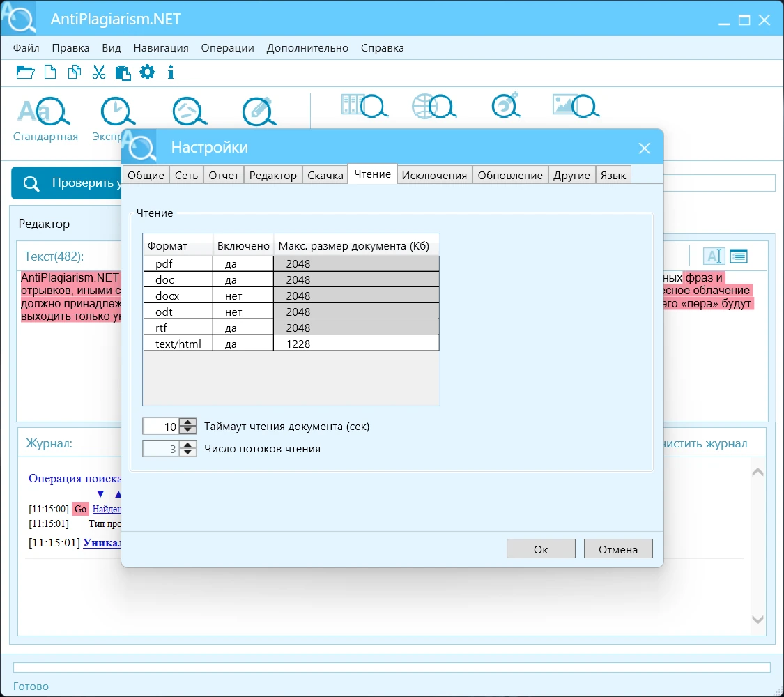This screenshot has width=784, height=697.
Task: Open the Найден link in journal
Action: point(107,509)
